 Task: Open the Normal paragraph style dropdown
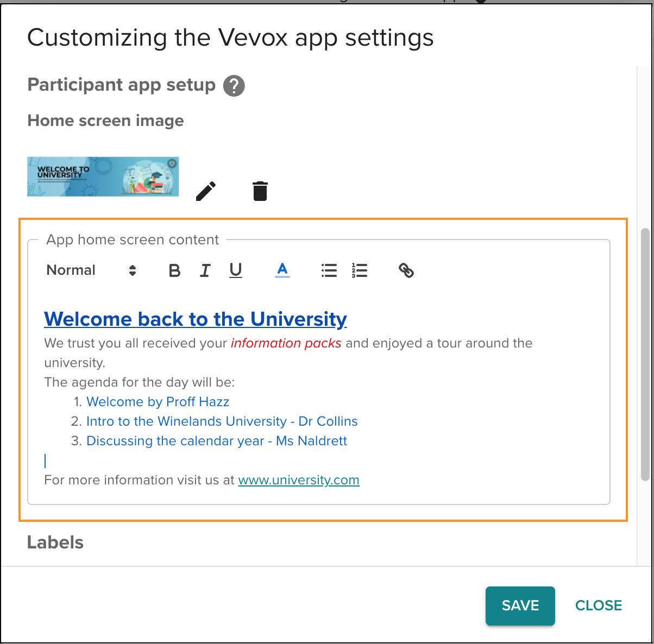point(71,270)
